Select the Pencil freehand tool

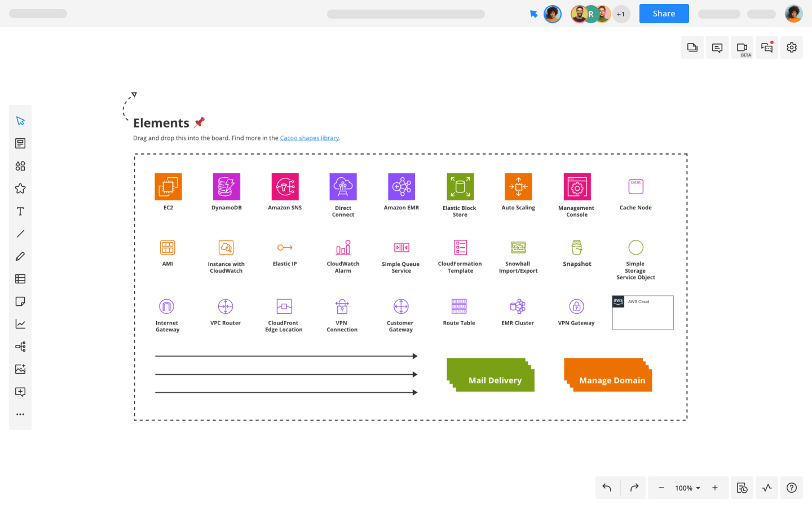[x=20, y=256]
